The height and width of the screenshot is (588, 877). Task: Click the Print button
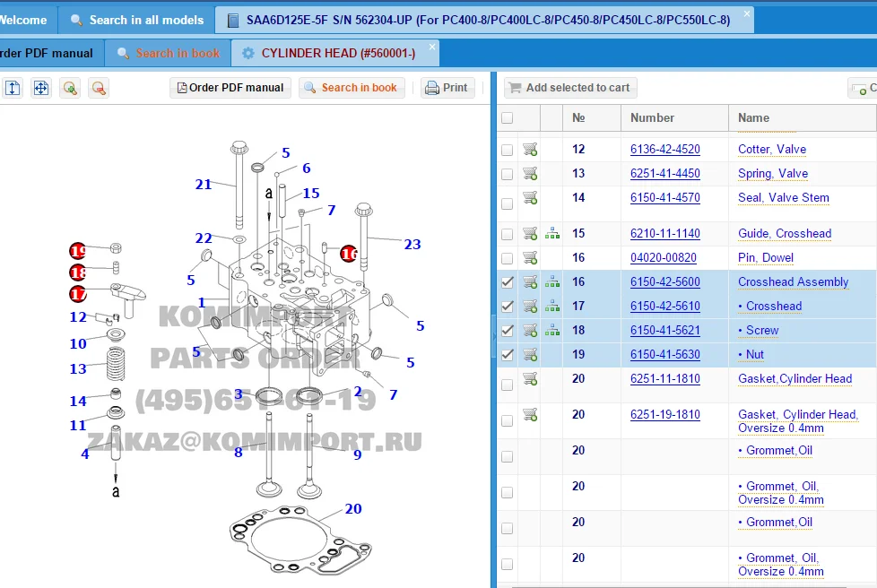pyautogui.click(x=447, y=88)
